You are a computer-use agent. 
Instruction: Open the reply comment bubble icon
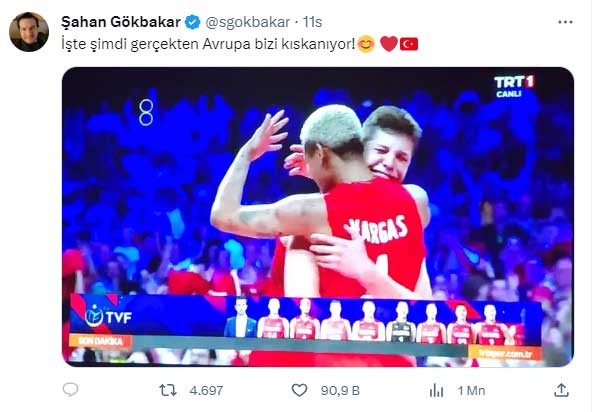[x=70, y=389]
